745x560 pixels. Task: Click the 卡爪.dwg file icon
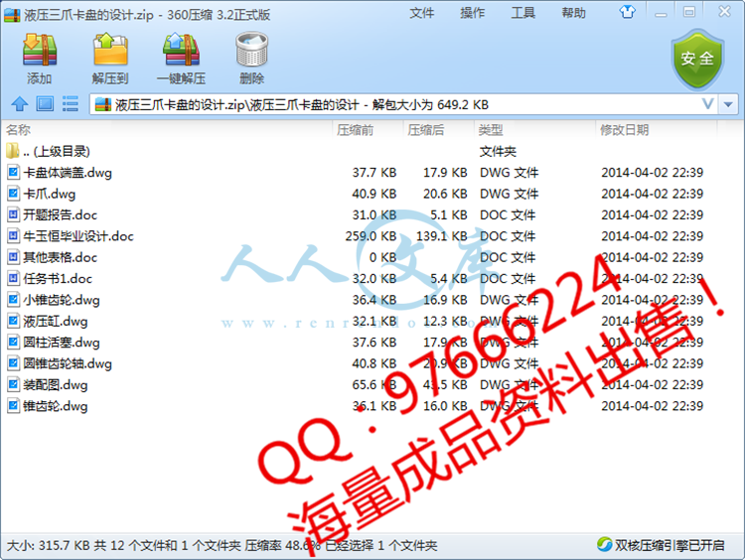[13, 194]
